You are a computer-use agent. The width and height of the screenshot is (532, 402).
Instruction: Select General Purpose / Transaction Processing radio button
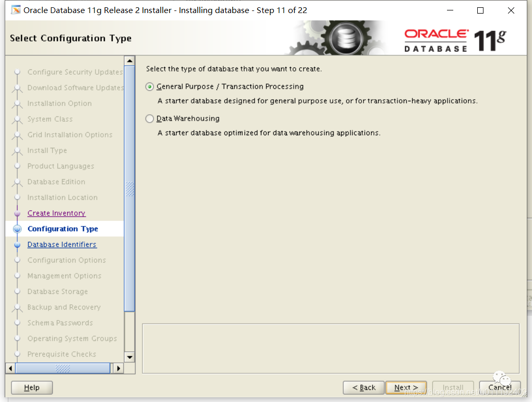click(150, 87)
